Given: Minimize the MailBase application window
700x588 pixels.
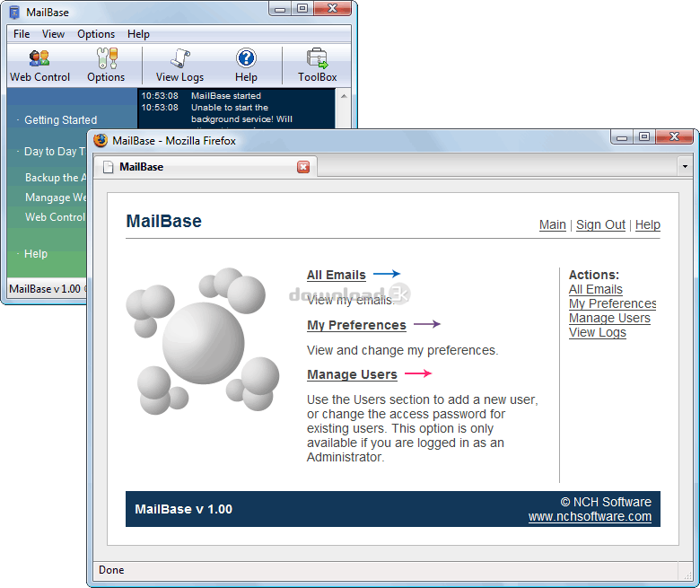Looking at the screenshot, I should tap(280, 9).
